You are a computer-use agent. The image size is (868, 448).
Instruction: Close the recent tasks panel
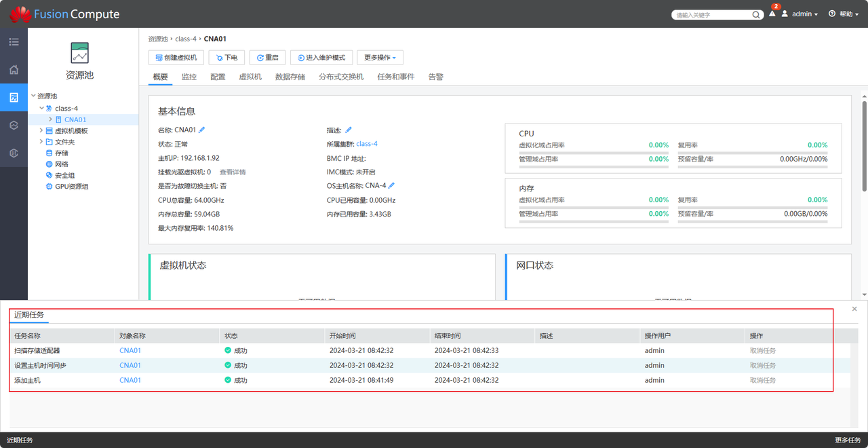(854, 309)
